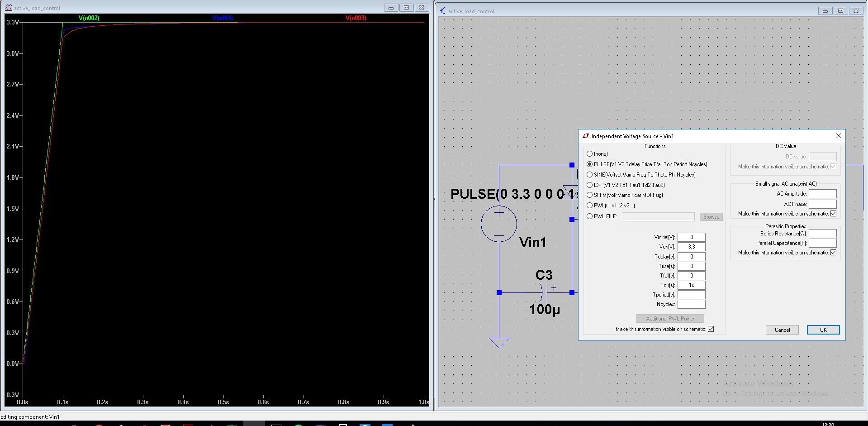This screenshot has width=868, height=426.
Task: Click the 3.3V vertical axis label
Action: coord(13,22)
